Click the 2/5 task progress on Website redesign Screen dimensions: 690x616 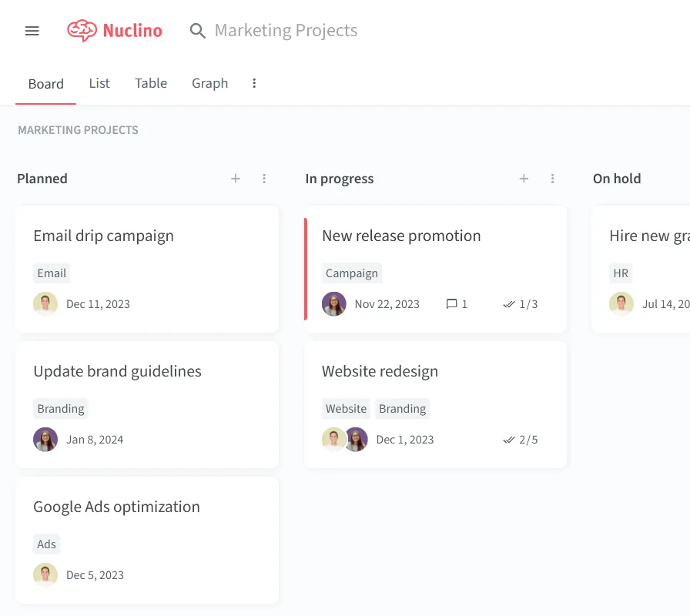520,440
